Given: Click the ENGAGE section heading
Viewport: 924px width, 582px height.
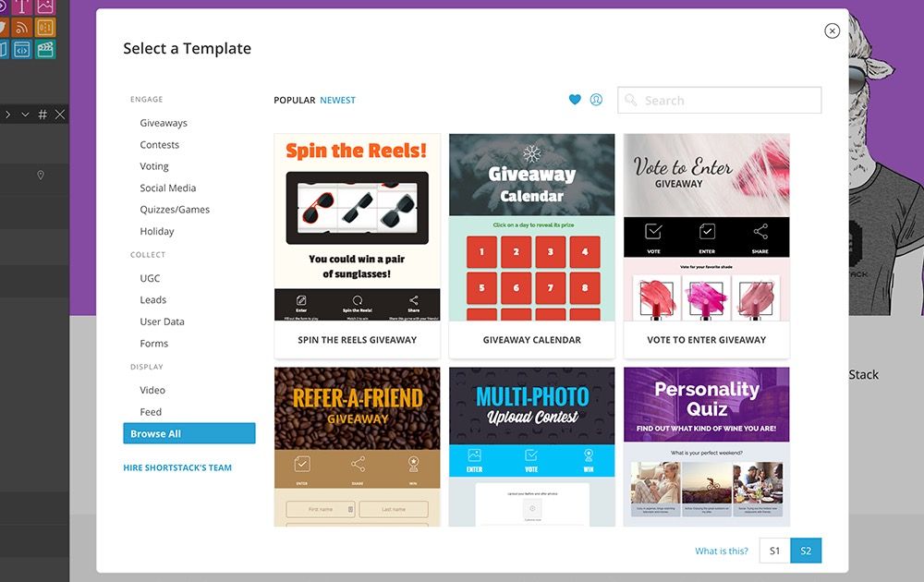Looking at the screenshot, I should [147, 100].
